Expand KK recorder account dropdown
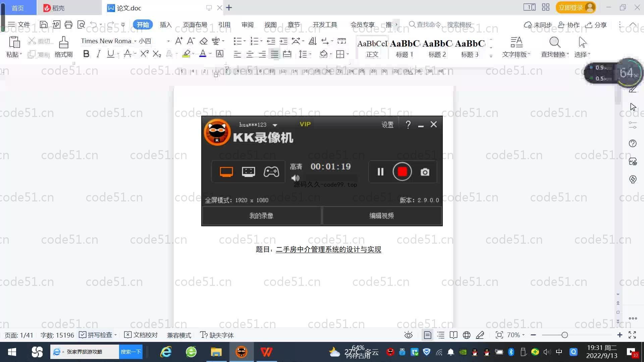The width and height of the screenshot is (644, 362). pyautogui.click(x=275, y=125)
